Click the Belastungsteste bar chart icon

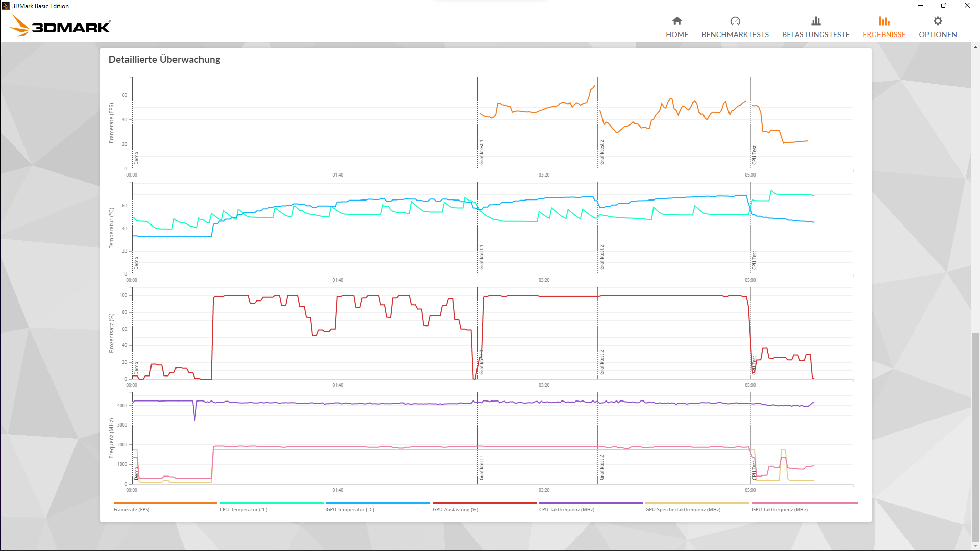[815, 21]
